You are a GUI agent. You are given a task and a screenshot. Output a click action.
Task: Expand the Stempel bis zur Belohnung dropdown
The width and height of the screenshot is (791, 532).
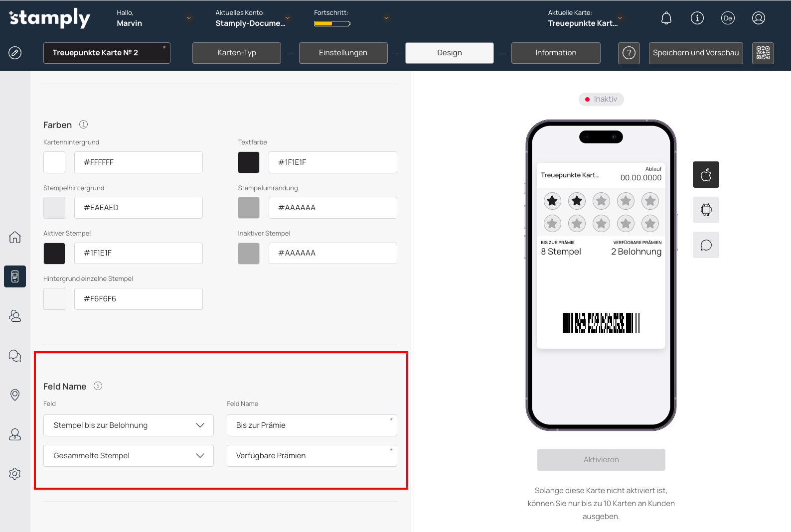pos(129,425)
